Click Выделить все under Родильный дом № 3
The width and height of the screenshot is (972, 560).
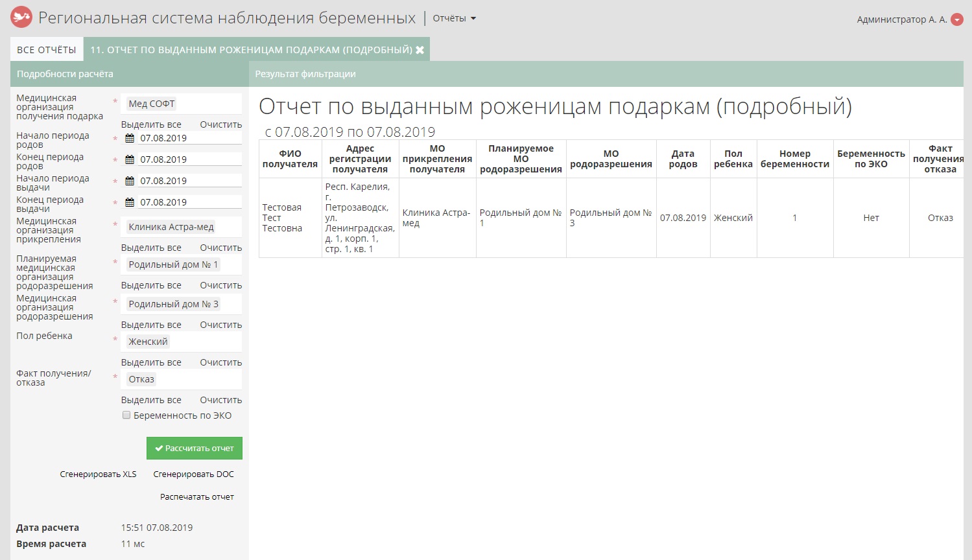click(x=151, y=325)
